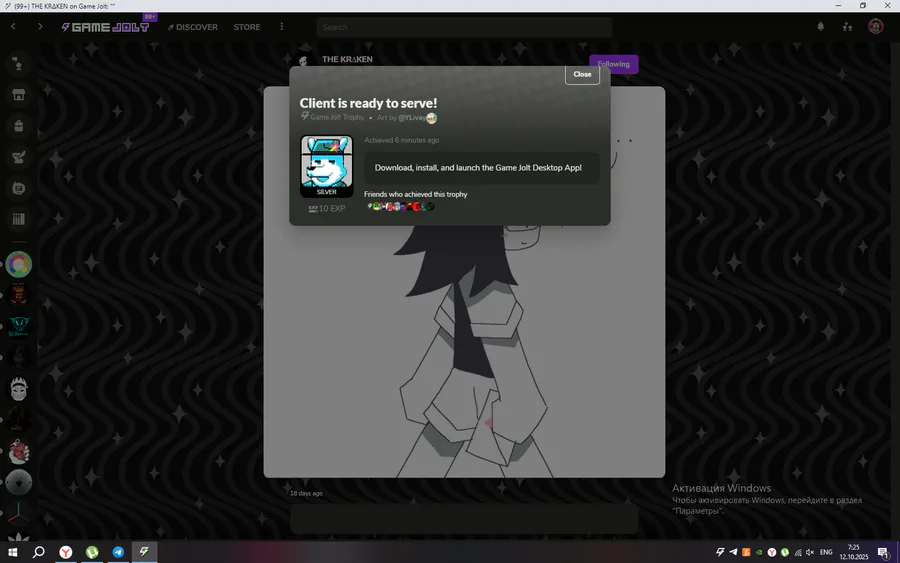The image size is (900, 563).
Task: Open the XYZ axes community icon
Action: click(x=18, y=513)
